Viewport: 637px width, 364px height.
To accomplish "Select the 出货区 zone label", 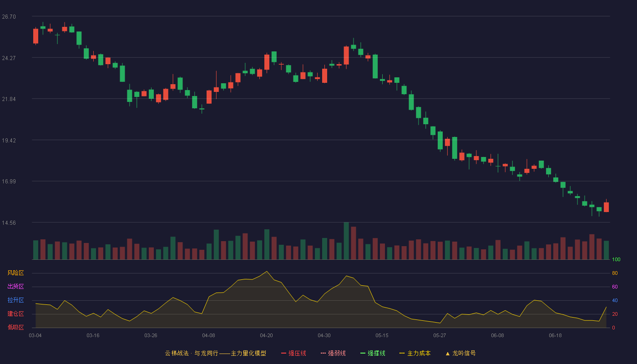I will coord(15,287).
